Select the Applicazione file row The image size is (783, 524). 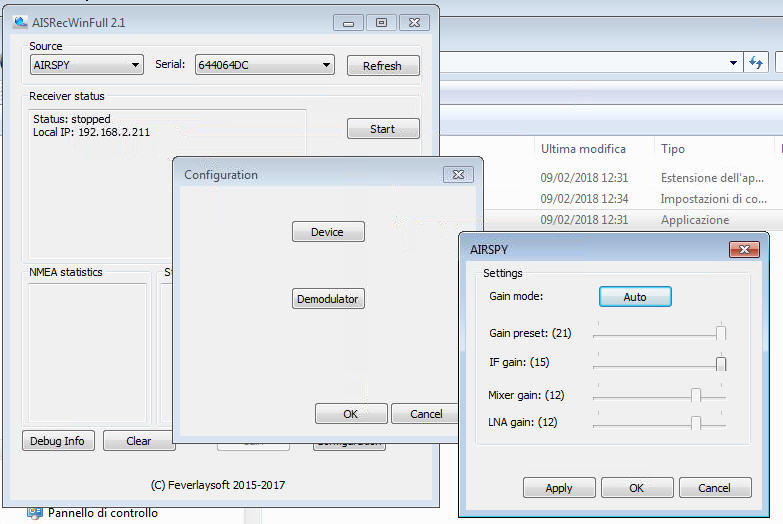633,220
